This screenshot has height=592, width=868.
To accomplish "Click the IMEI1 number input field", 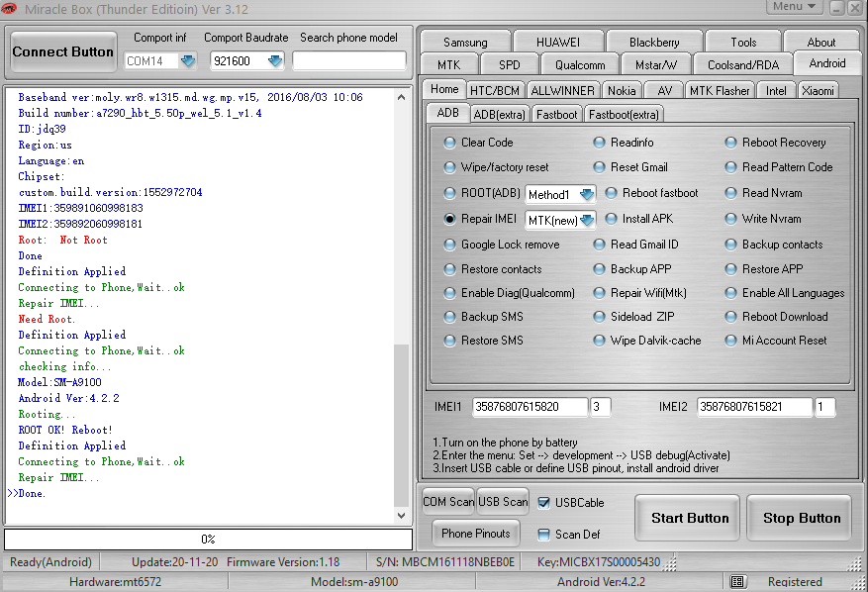I will [x=530, y=407].
